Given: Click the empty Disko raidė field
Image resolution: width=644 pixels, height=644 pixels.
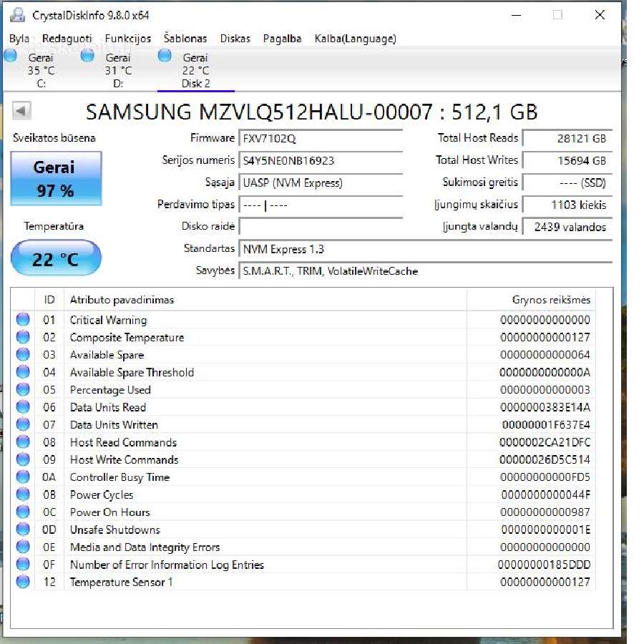Looking at the screenshot, I should [321, 226].
